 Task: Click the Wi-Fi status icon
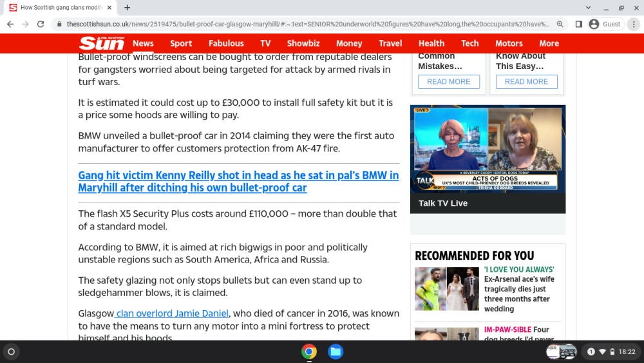603,352
